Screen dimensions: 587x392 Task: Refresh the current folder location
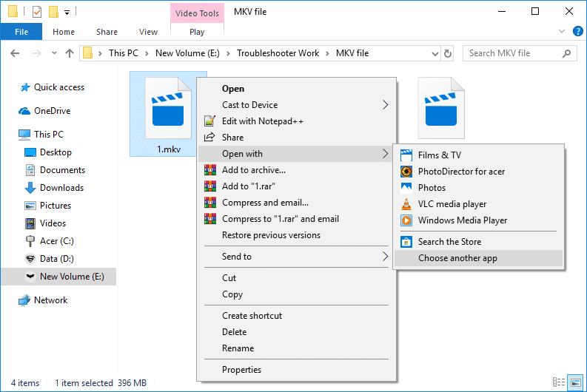[447, 53]
